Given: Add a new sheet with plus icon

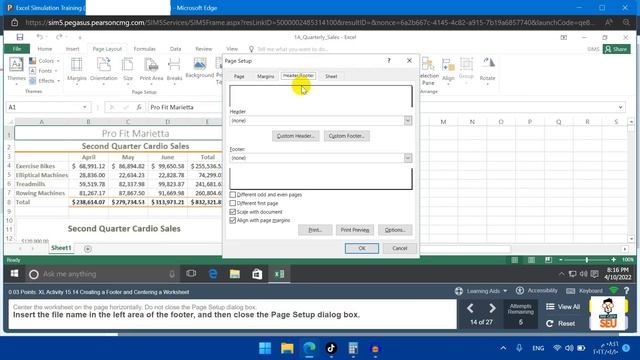Looking at the screenshot, I should pyautogui.click(x=88, y=249).
